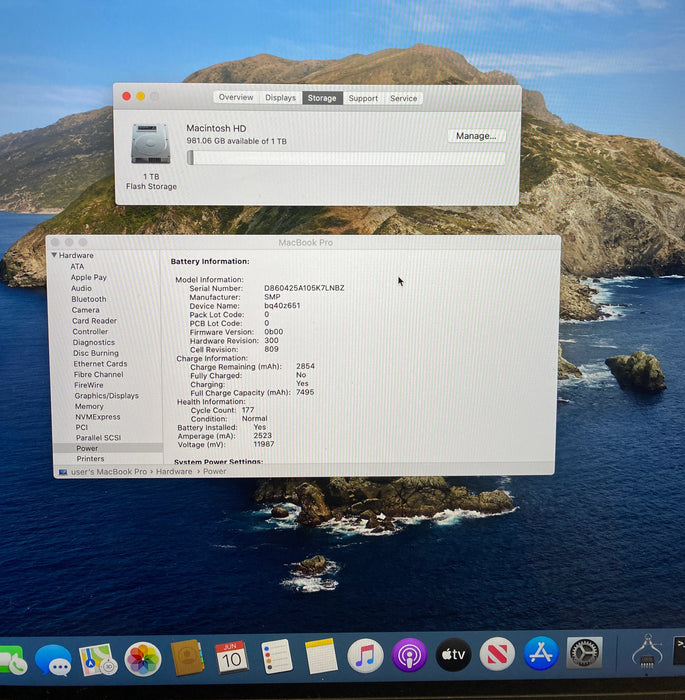685x700 pixels.
Task: Click "user's MacBook Pro" in path bar
Action: tap(109, 472)
